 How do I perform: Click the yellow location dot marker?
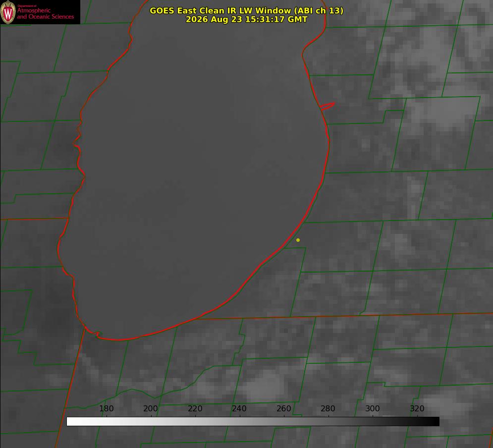point(298,240)
